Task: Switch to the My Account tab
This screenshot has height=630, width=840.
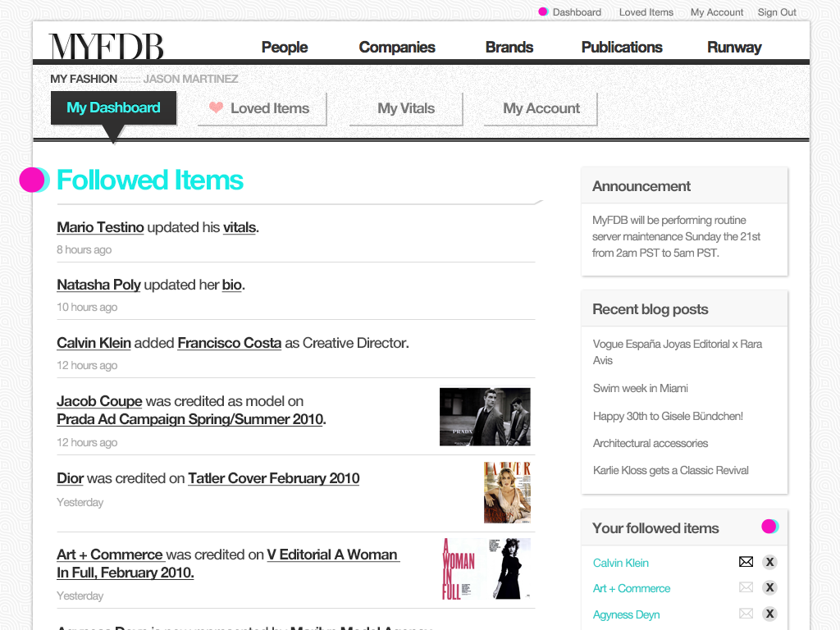Action: tap(541, 108)
